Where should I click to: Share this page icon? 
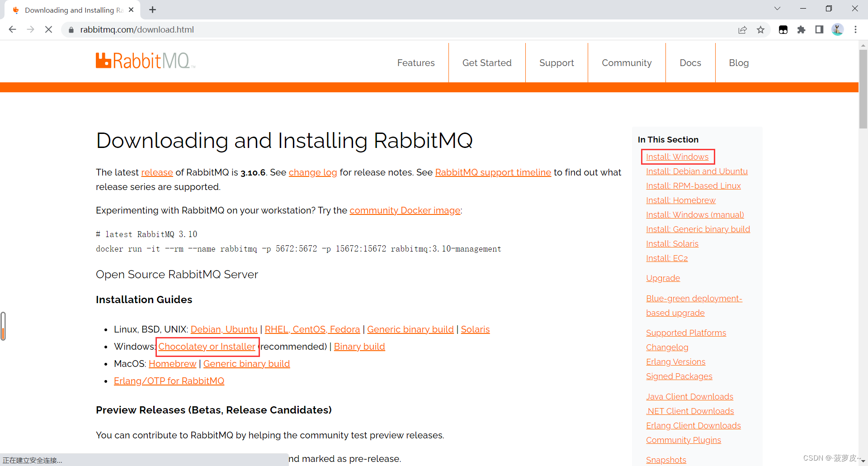coord(742,30)
